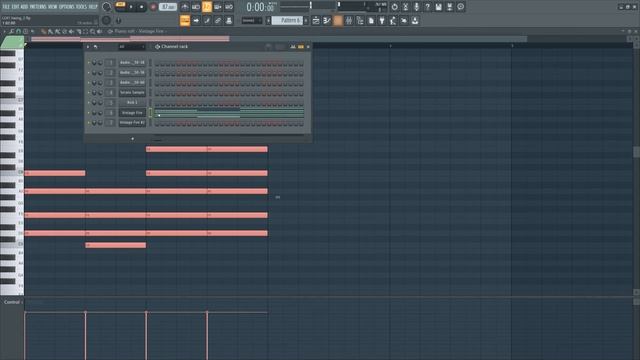Open the Browser view icon
This screenshot has width=640, height=360.
point(360,20)
